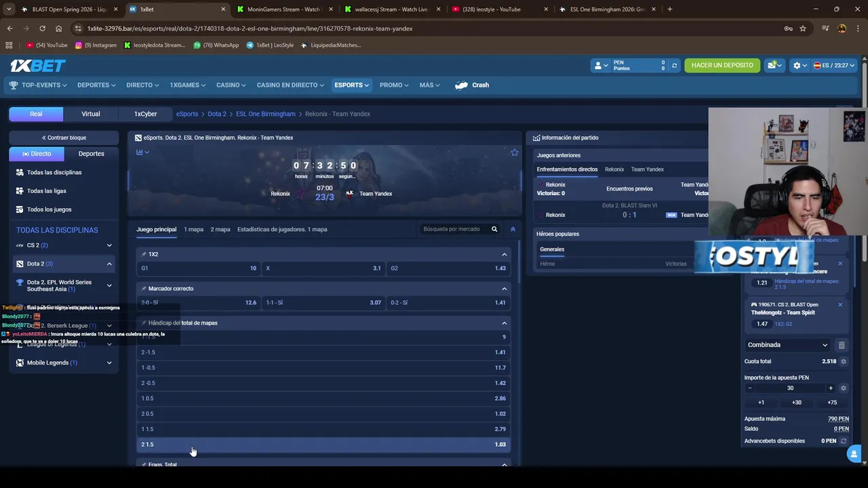Click the Crash game icon
The image size is (868, 488).
(462, 85)
